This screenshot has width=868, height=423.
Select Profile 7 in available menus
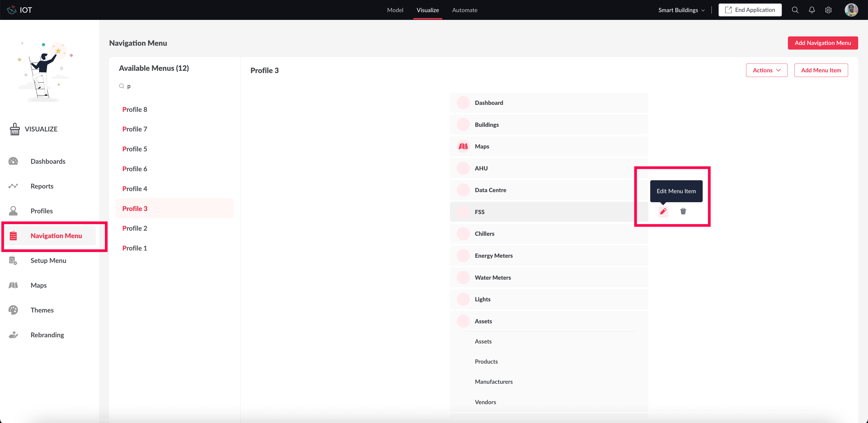[134, 129]
